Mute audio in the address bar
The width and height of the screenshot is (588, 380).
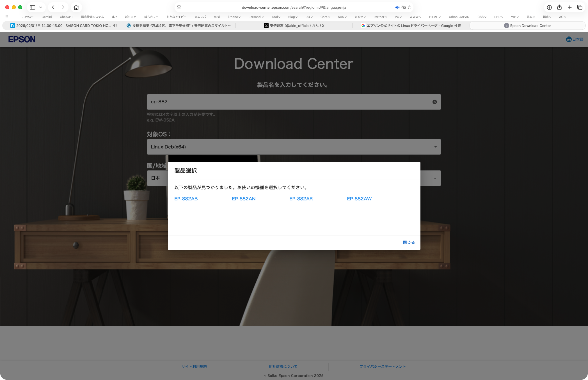[x=397, y=8]
